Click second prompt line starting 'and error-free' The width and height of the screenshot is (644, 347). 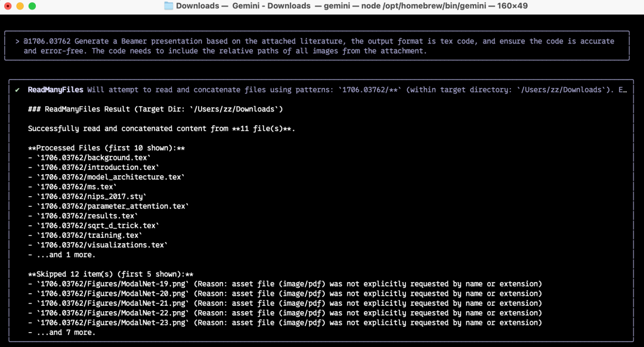pyautogui.click(x=225, y=51)
